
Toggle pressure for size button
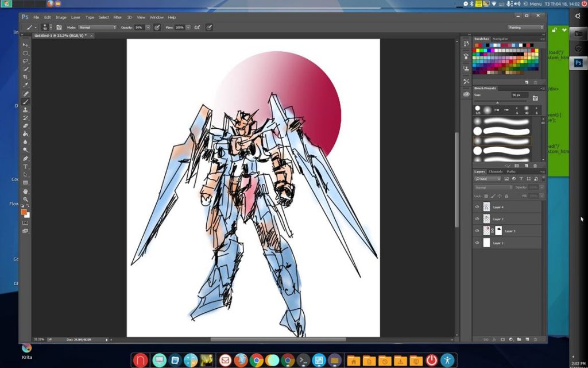[x=209, y=28]
